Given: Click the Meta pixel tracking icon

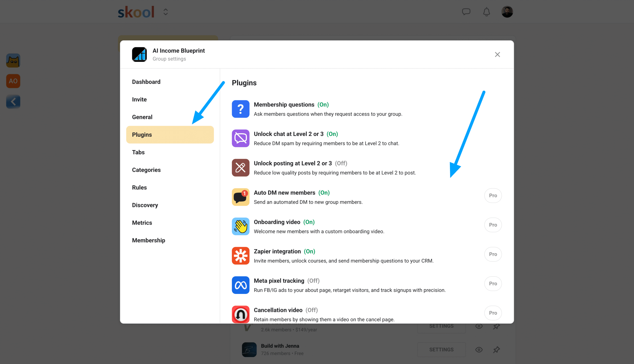Looking at the screenshot, I should click(240, 285).
